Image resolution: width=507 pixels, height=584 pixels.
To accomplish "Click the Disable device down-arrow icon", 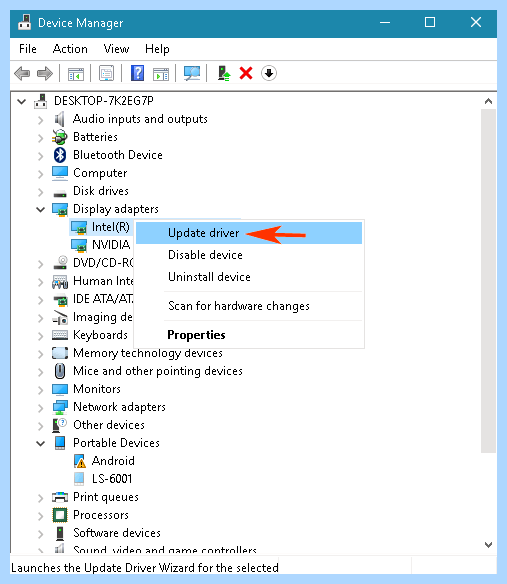I will [x=269, y=73].
